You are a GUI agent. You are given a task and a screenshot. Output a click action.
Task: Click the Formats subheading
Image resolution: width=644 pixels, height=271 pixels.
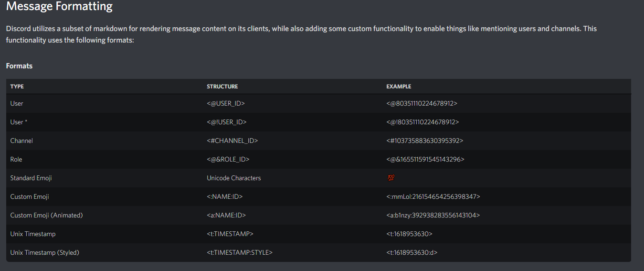pos(19,66)
